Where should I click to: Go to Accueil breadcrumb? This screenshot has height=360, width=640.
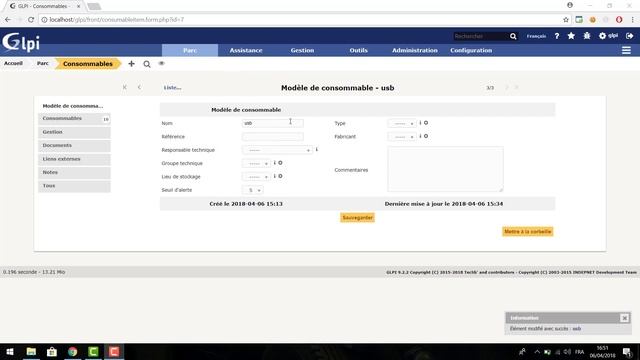tap(13, 63)
